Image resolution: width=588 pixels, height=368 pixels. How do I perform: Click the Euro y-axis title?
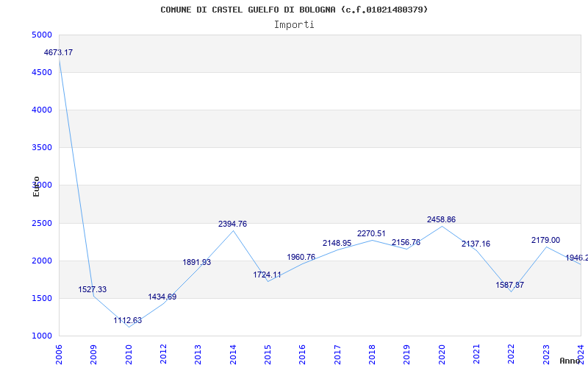point(36,187)
